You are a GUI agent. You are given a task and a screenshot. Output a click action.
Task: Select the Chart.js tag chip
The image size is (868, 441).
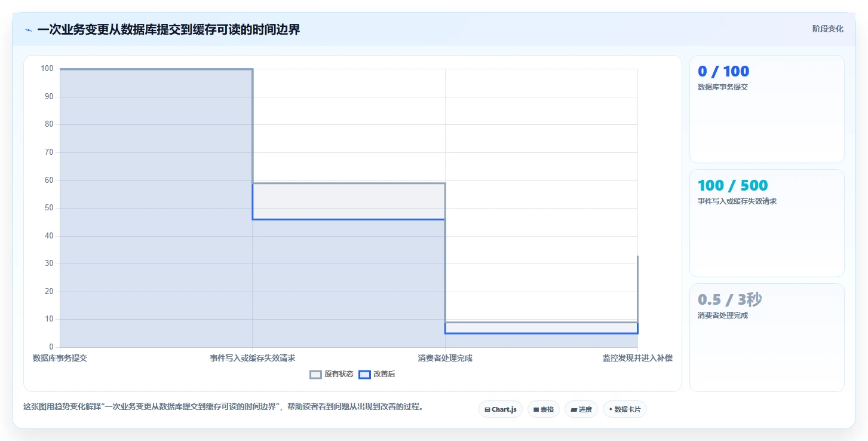(x=501, y=409)
